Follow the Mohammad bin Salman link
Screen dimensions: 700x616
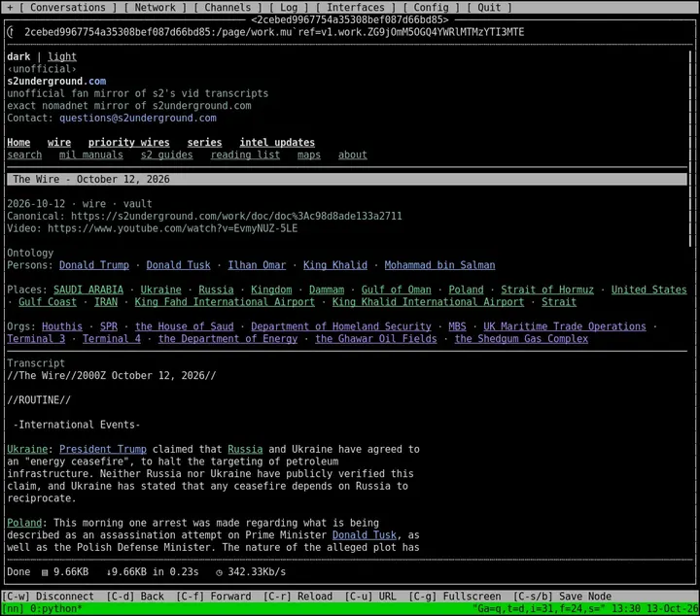click(x=439, y=265)
